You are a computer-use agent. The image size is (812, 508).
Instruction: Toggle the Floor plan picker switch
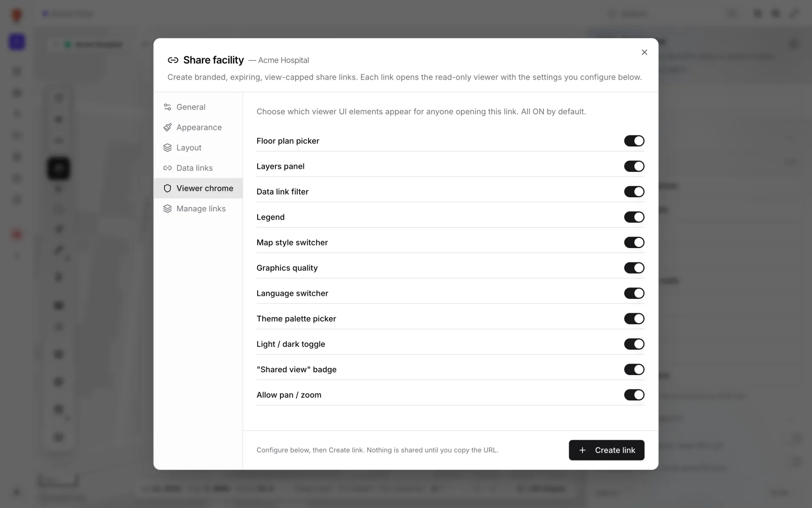[634, 141]
